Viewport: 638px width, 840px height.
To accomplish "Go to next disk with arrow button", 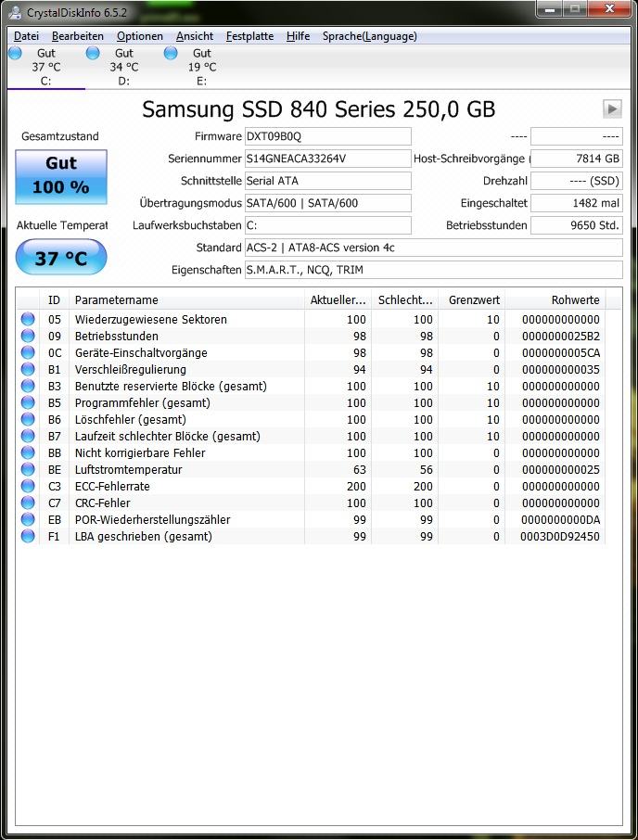I will [612, 108].
